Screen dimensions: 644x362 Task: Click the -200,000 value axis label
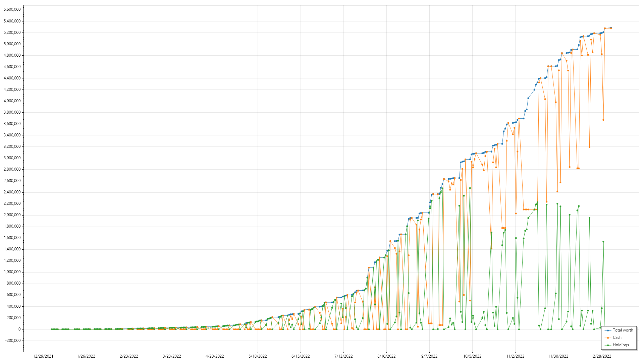[13, 341]
